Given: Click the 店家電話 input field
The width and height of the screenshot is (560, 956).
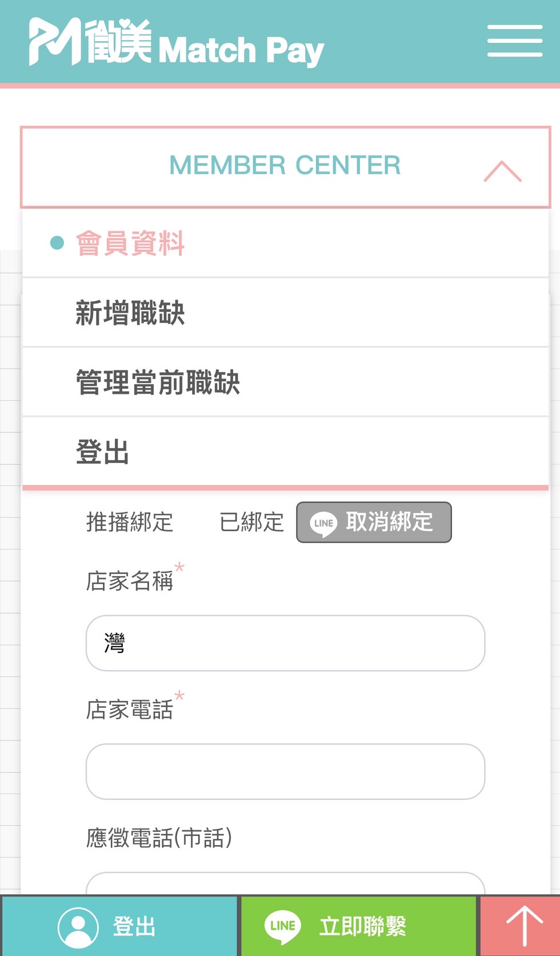Looking at the screenshot, I should pos(285,771).
